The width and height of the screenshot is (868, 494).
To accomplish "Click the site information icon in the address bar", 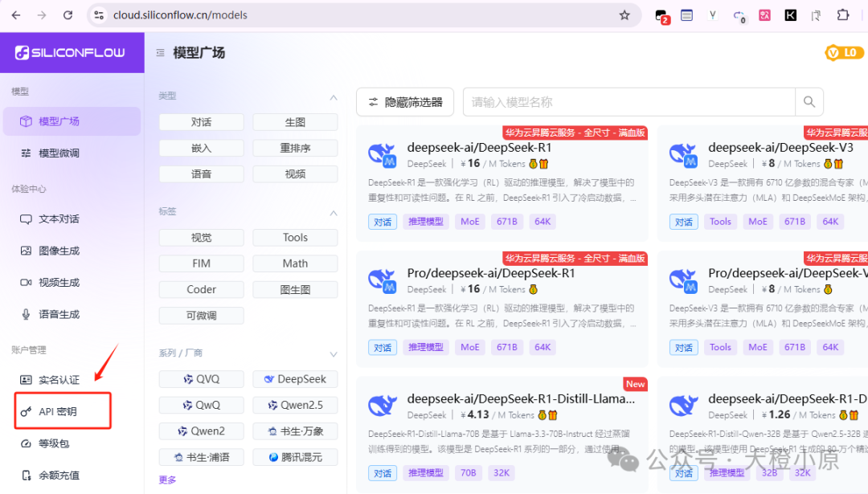I will tap(99, 15).
